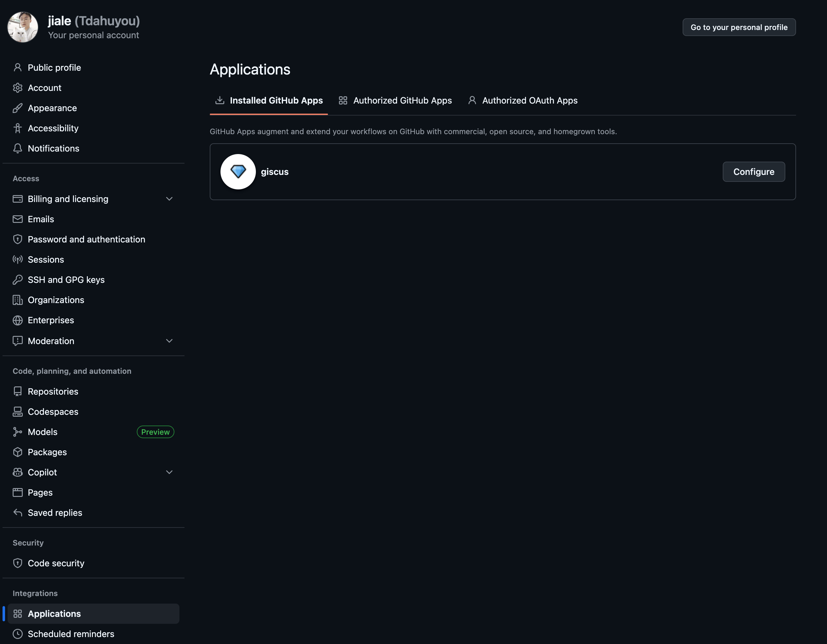Click the Packages box icon

coord(17,452)
